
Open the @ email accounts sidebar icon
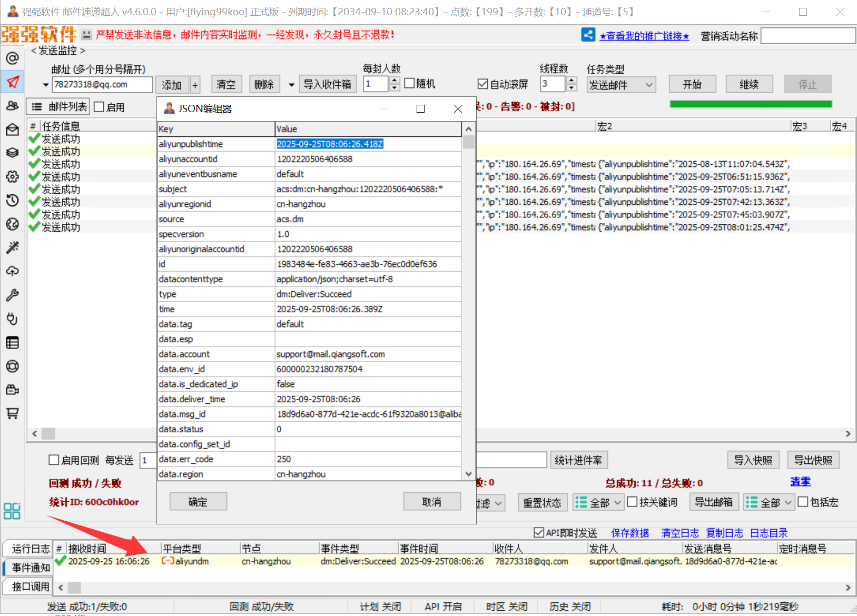pyautogui.click(x=13, y=58)
